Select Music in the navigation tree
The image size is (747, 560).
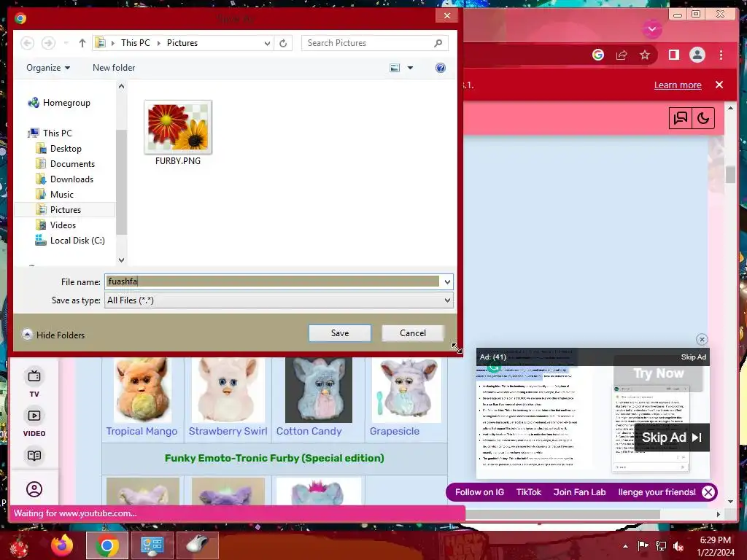[x=61, y=194]
